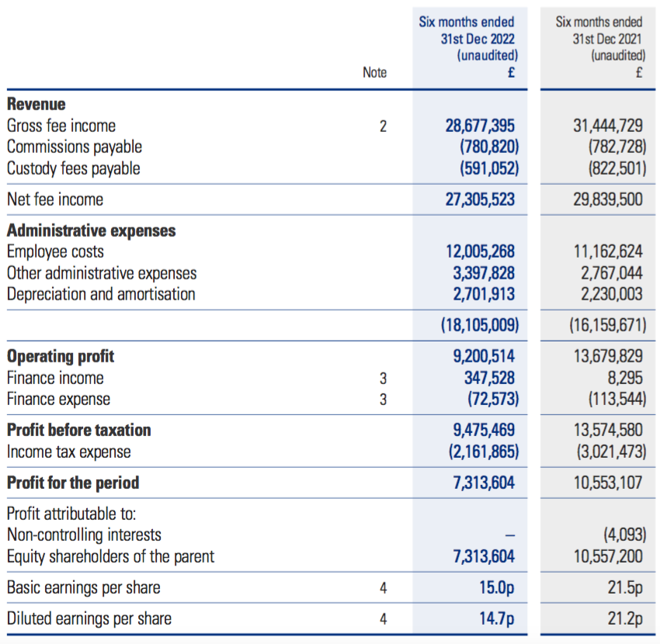Click income tax value (2,161,865)
Image resolution: width=660 pixels, height=644 pixels.
(484, 452)
